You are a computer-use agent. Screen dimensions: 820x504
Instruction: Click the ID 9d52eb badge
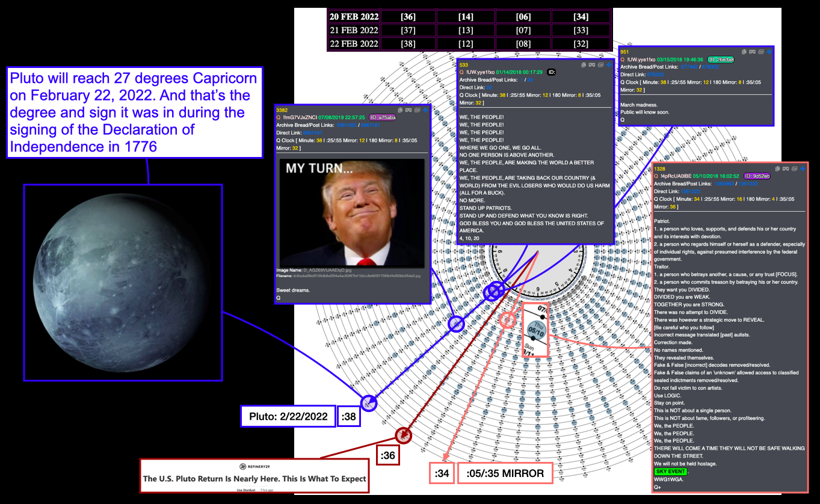[x=757, y=176]
